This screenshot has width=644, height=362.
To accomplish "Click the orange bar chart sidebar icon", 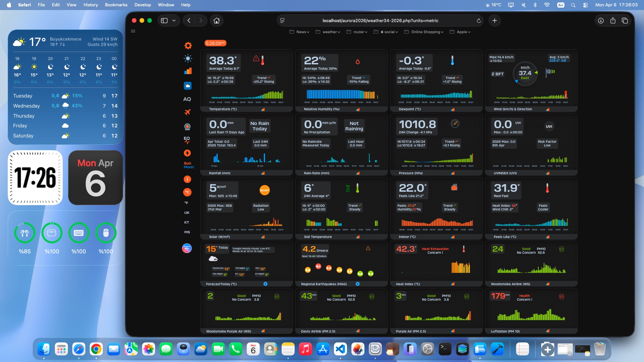I will pyautogui.click(x=187, y=71).
